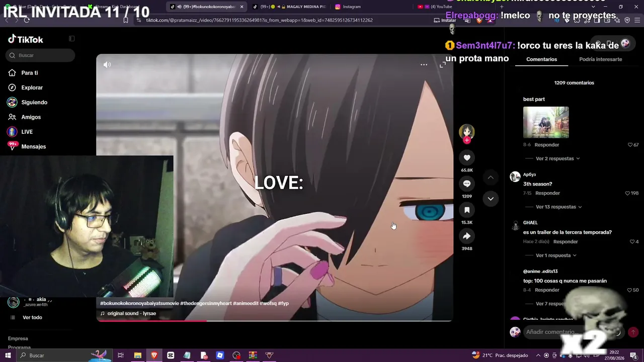Viewport: 644px width, 362px height.
Task: Share video using the arrow icon
Action: [467, 236]
